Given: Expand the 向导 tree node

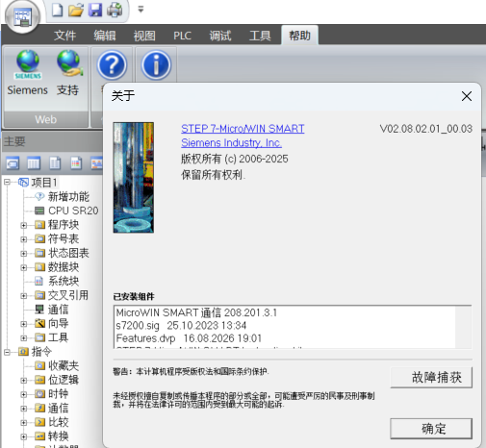Looking at the screenshot, I should coord(23,324).
